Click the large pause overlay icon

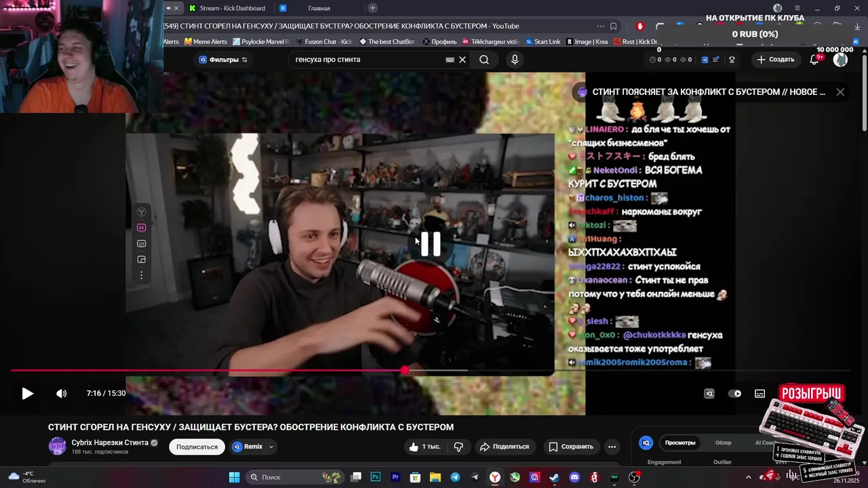pos(431,244)
